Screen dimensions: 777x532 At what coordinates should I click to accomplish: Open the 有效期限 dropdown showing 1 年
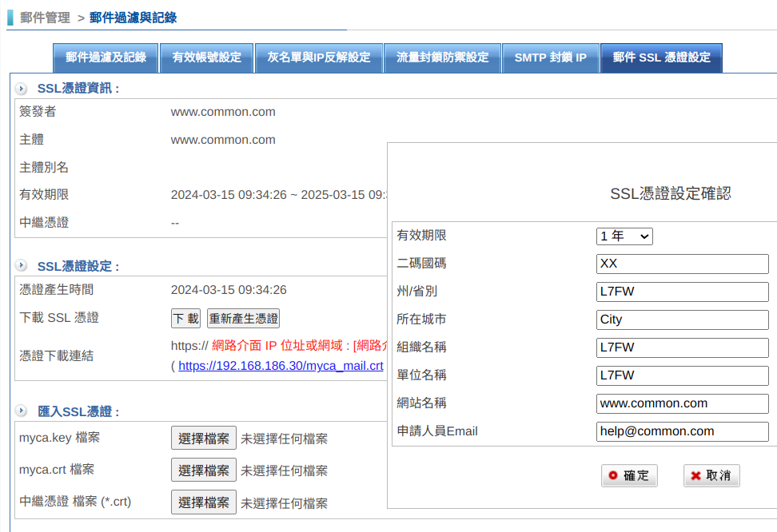[624, 236]
